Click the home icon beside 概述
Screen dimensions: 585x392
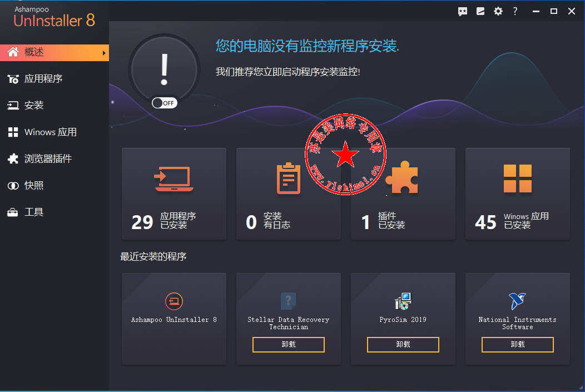tap(13, 52)
